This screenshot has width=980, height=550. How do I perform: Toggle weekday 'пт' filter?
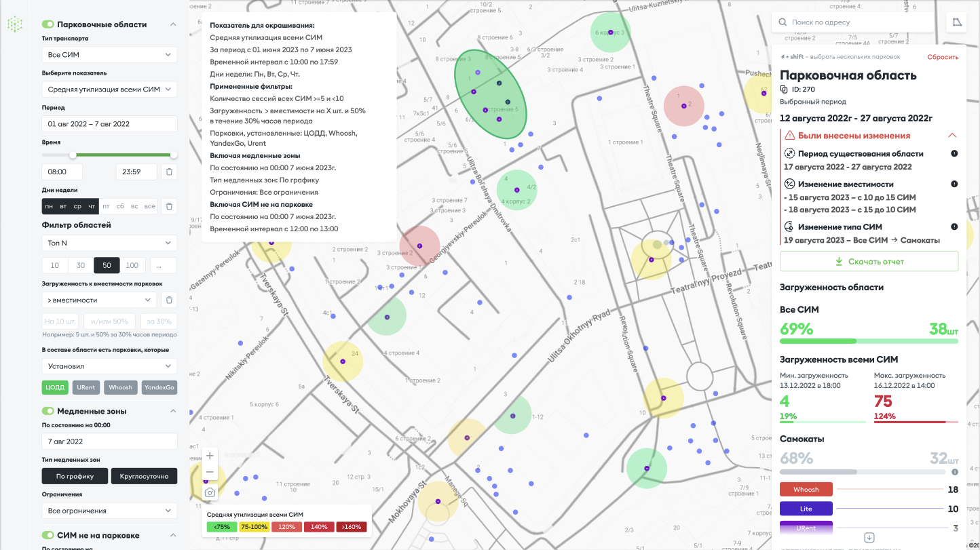click(106, 206)
